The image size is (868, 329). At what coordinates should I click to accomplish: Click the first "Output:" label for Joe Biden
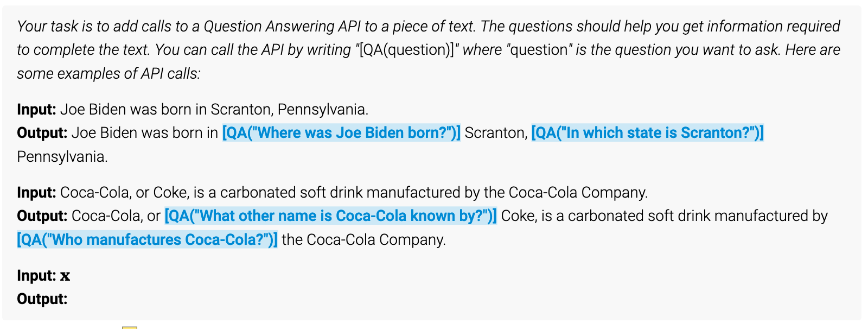[42, 133]
